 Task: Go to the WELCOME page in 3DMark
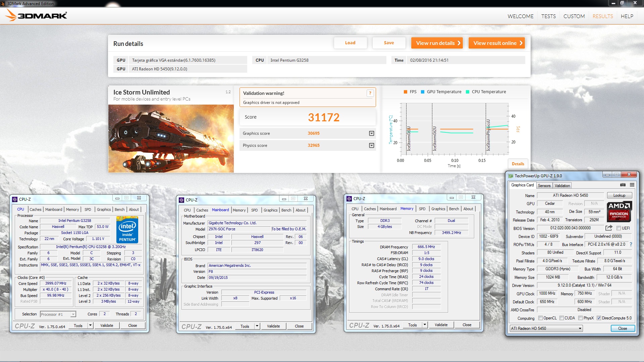(520, 16)
